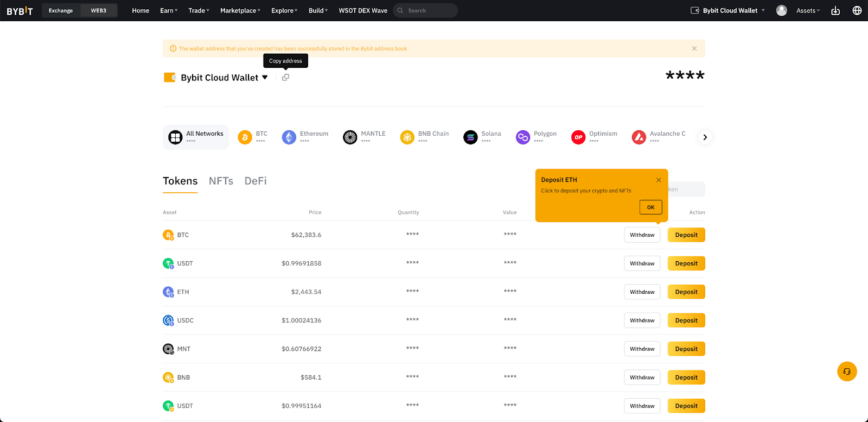
Task: Click OK in Deposit ETH tooltip
Action: coord(650,207)
